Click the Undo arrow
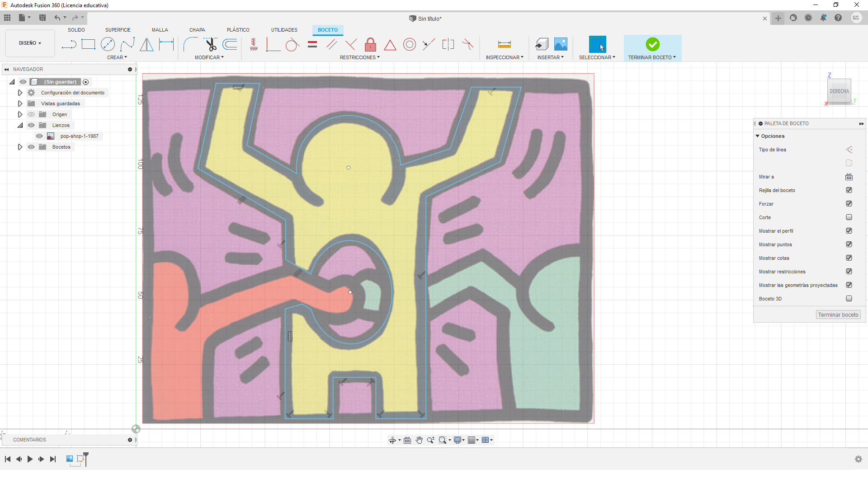 (57, 18)
